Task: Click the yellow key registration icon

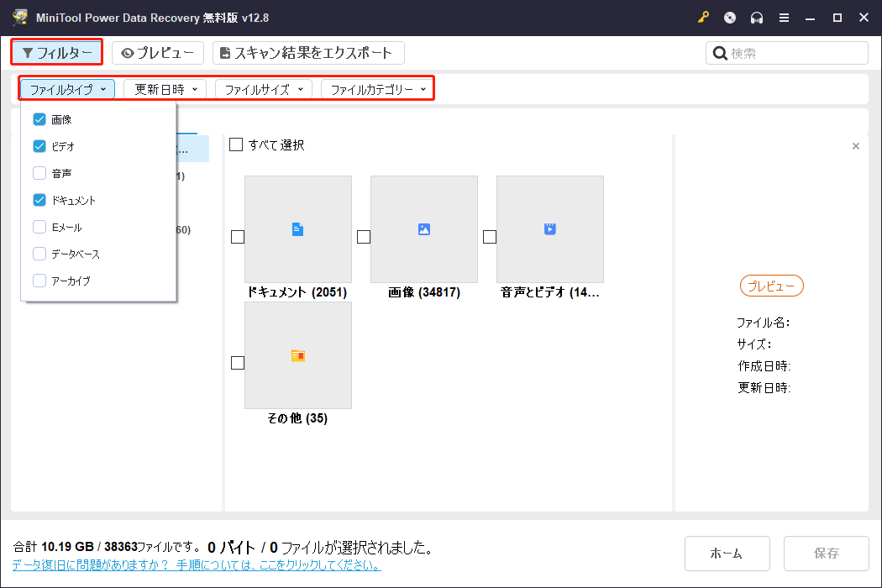Action: click(703, 17)
